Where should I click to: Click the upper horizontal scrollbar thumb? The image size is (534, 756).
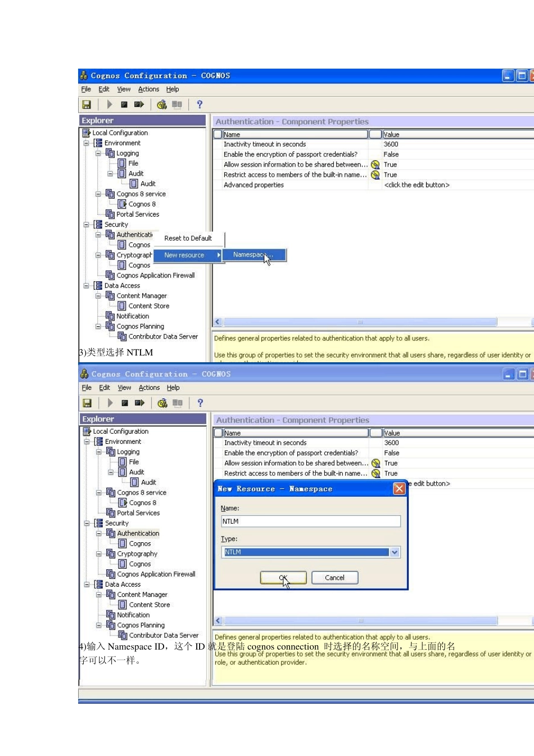click(x=360, y=322)
